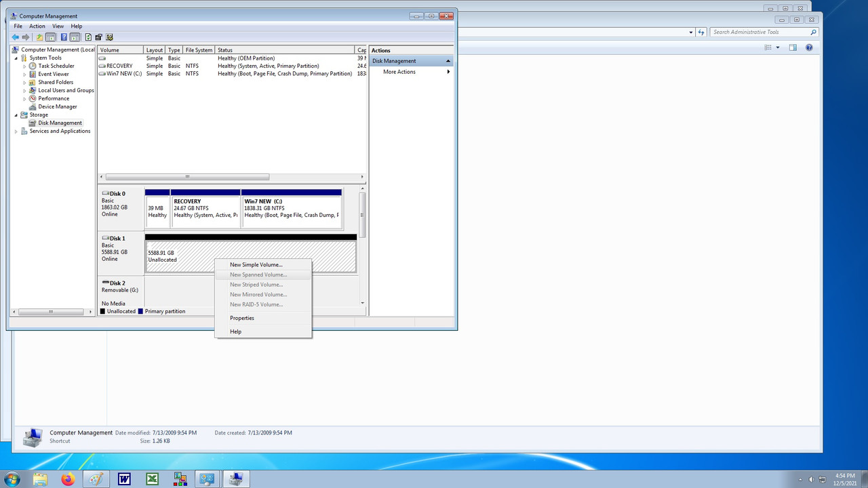Select Shared Folders icon in tree
This screenshot has height=488, width=868.
click(x=33, y=82)
